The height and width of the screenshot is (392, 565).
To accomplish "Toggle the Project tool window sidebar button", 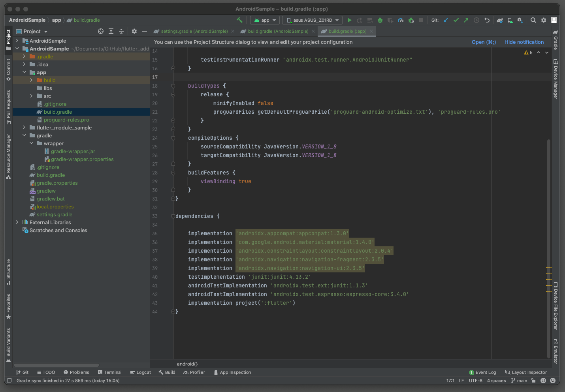I will [x=8, y=39].
